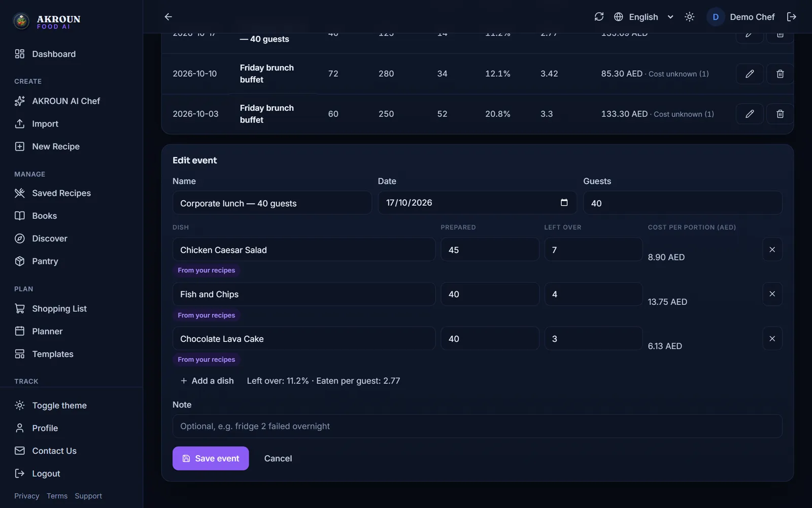
Task: Open the Privacy link
Action: tap(26, 496)
